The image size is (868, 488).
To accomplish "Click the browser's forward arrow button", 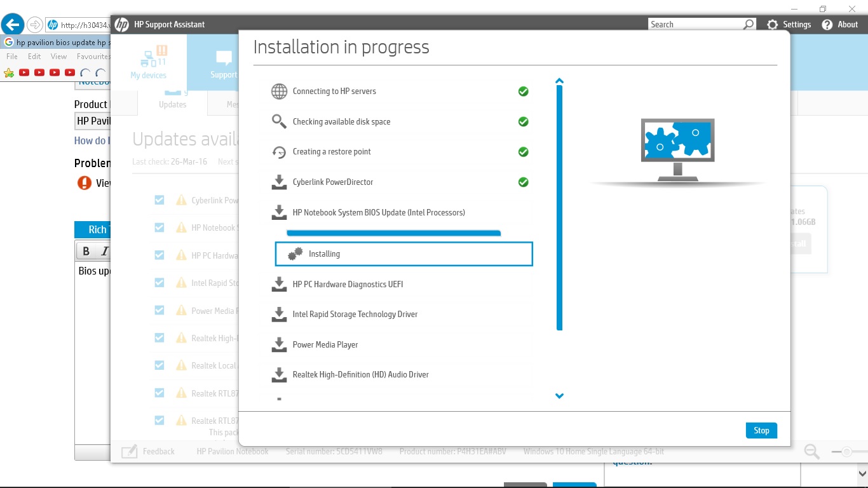I will point(35,25).
